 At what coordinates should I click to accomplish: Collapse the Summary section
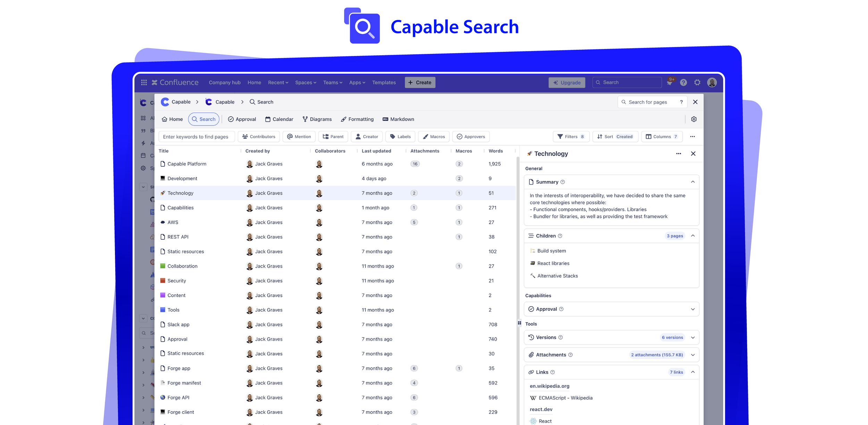[x=692, y=182]
